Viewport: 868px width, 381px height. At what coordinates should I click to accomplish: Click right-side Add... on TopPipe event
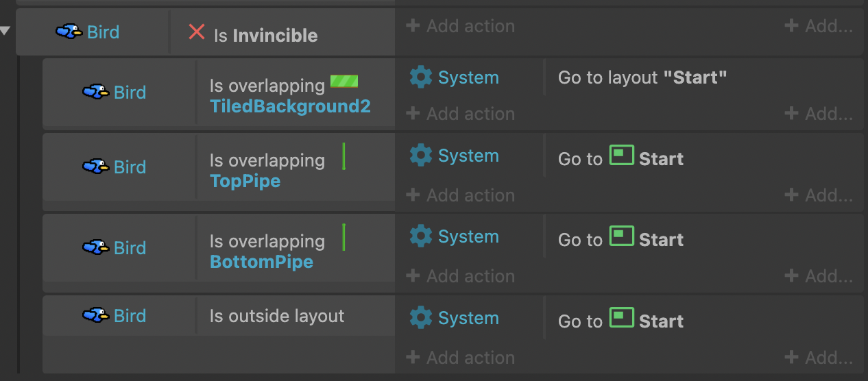tap(819, 195)
